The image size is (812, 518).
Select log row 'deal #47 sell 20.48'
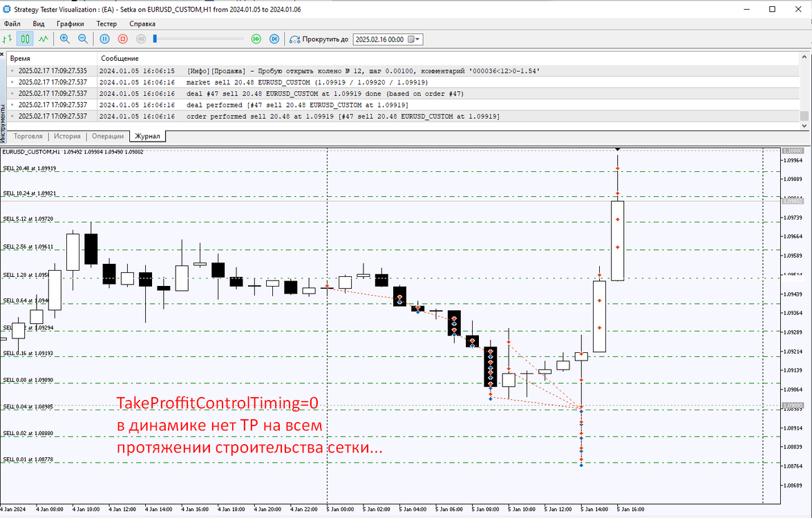pyautogui.click(x=404, y=94)
